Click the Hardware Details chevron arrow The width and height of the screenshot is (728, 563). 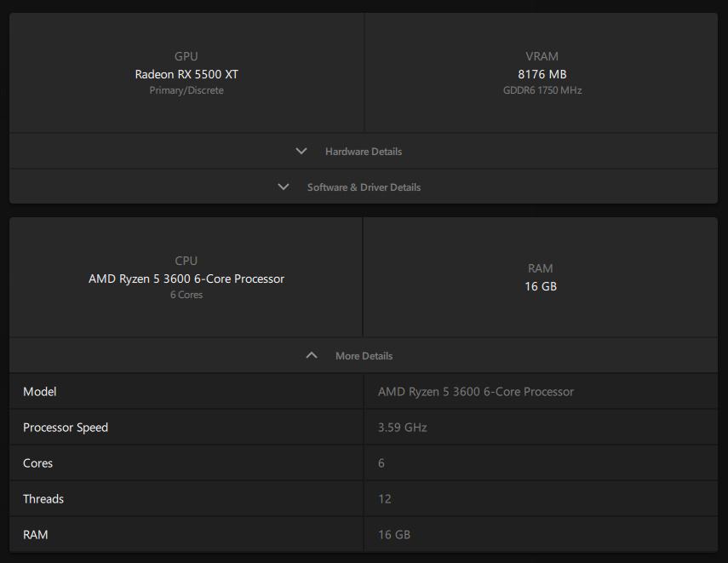point(301,151)
